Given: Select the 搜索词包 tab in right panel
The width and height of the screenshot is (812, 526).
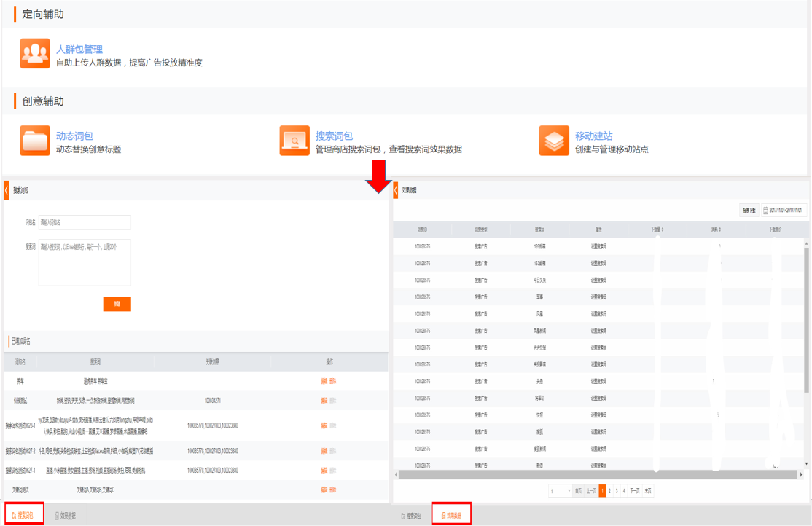Looking at the screenshot, I should [410, 516].
